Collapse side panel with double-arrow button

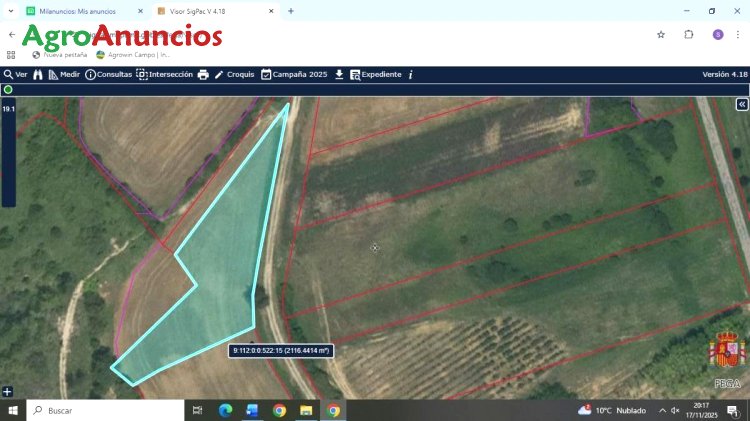(x=742, y=104)
